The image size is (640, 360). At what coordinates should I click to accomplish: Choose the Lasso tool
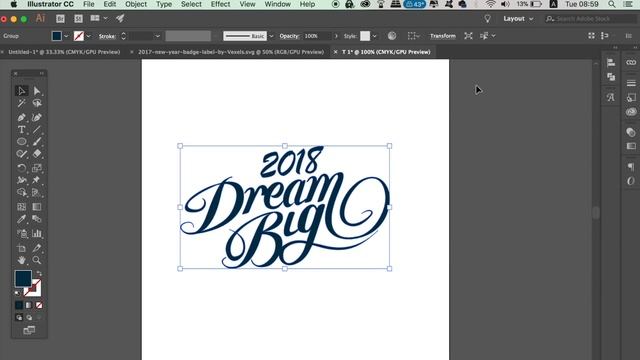coord(37,103)
